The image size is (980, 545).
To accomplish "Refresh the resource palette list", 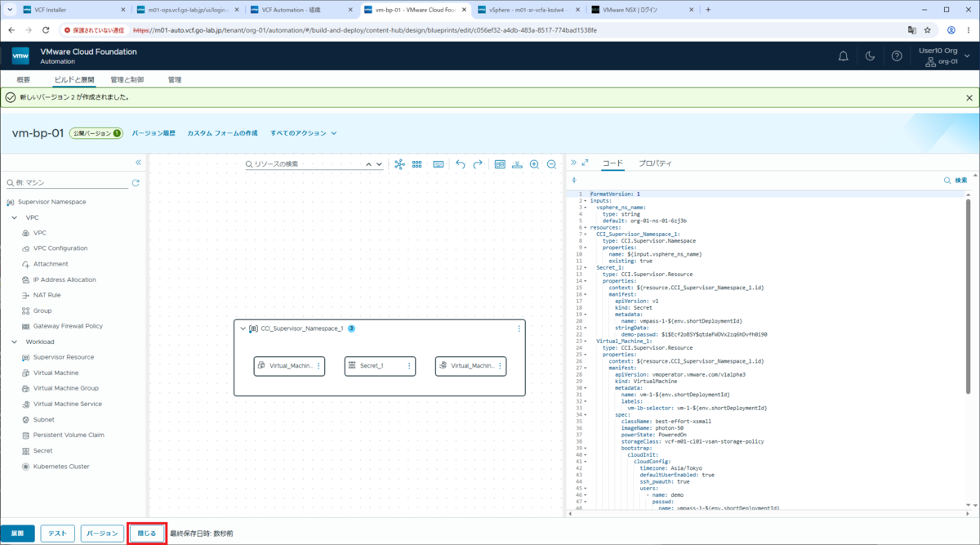I will click(136, 183).
